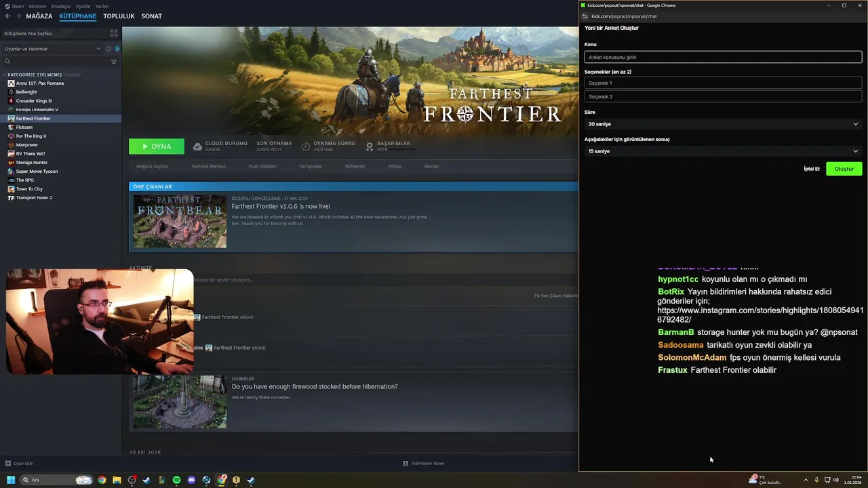Open File Explorer from taskbar
The width and height of the screenshot is (868, 488).
(x=117, y=480)
